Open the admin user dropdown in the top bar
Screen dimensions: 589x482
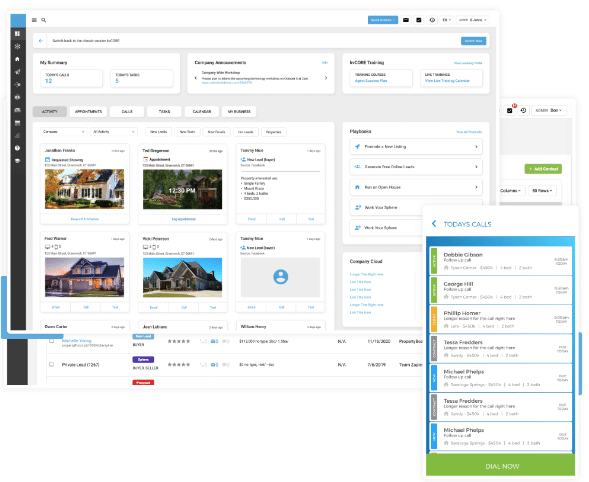point(473,20)
